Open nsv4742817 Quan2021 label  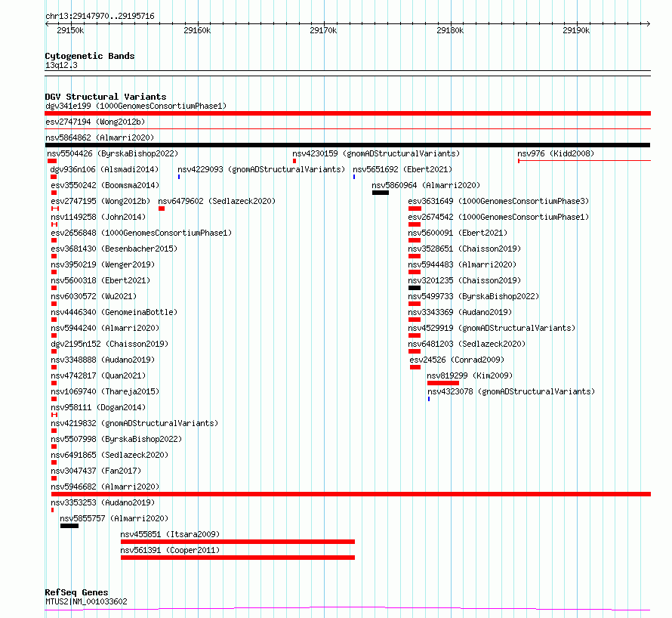tap(98, 375)
